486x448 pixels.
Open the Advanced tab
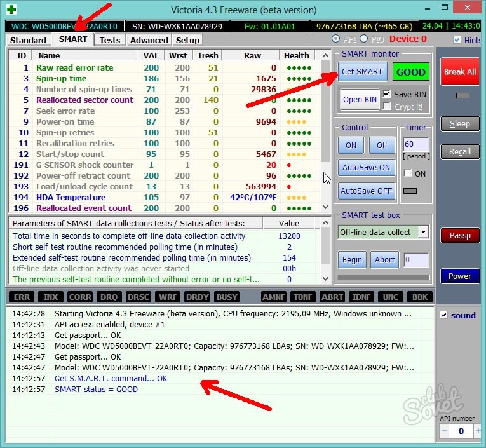(x=149, y=40)
